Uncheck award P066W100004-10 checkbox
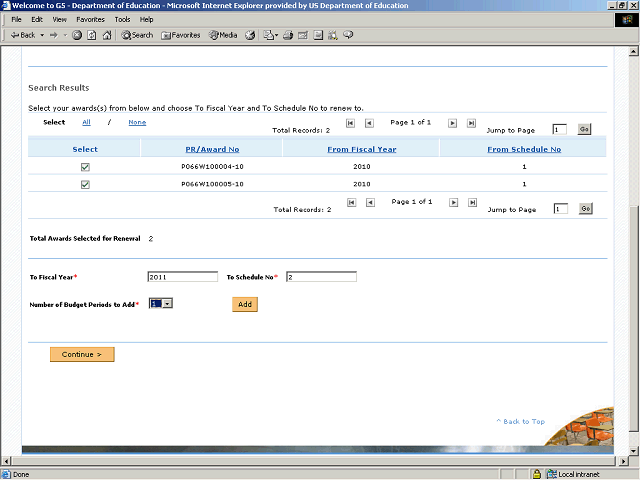Viewport: 640px width, 480px height. [85, 167]
